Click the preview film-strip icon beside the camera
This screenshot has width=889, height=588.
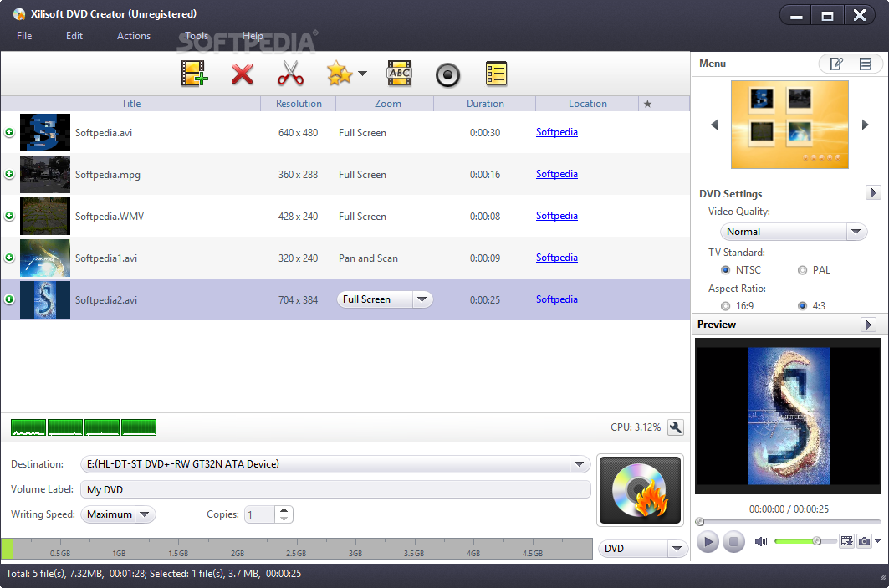coord(846,541)
